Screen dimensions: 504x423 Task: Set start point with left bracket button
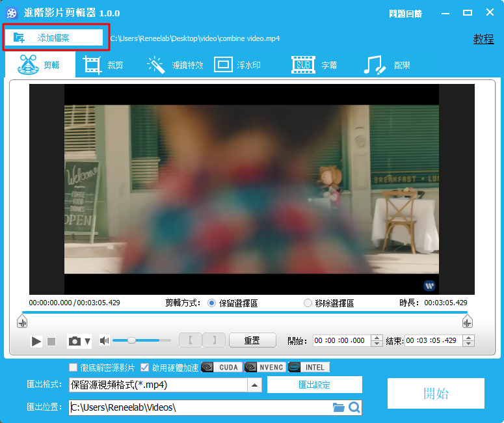coord(191,340)
